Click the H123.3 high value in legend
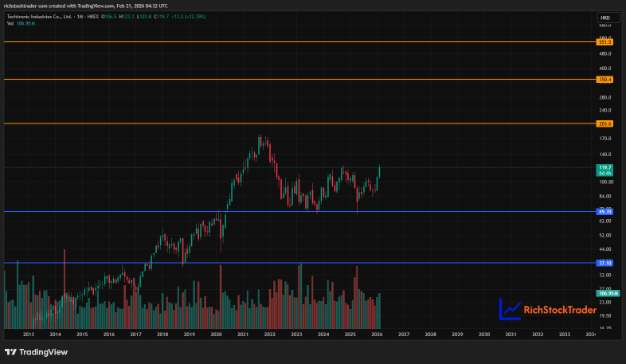This screenshot has height=364, width=626. click(127, 17)
